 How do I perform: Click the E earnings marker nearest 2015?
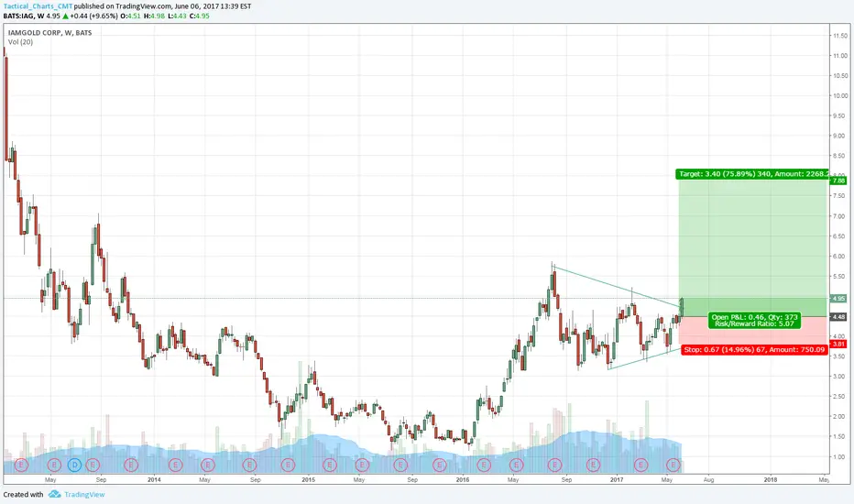pos(288,465)
